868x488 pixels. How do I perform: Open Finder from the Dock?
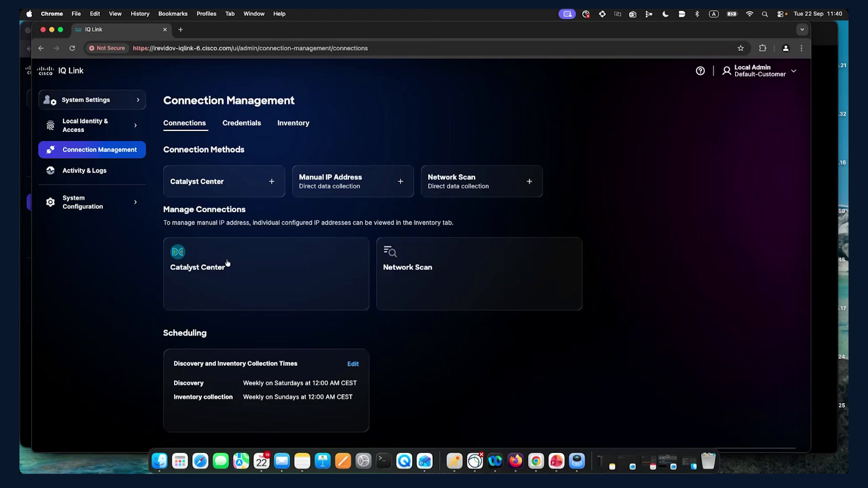point(159,461)
